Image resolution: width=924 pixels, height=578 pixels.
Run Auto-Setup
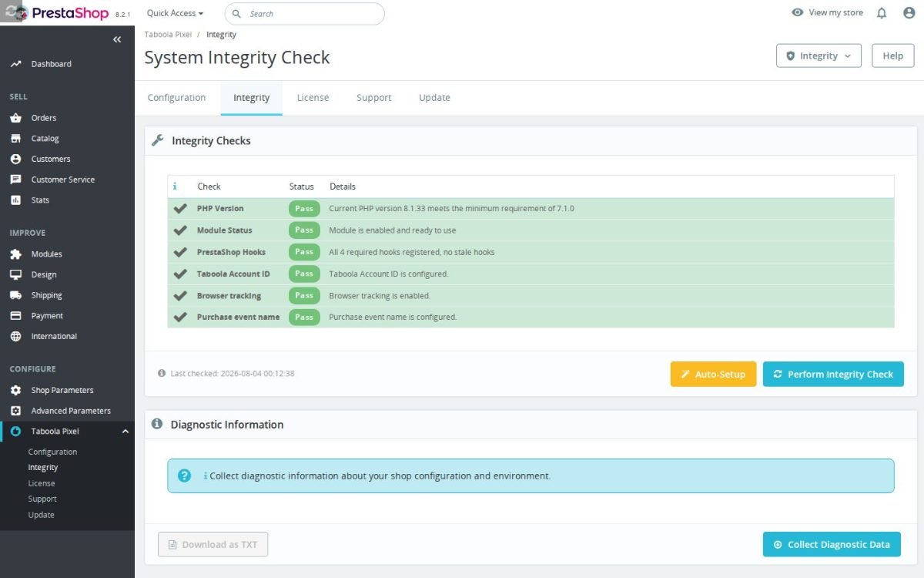click(x=713, y=375)
